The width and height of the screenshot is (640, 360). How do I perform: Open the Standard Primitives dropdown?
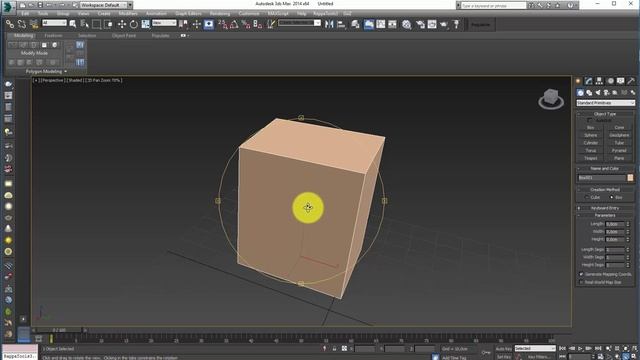click(606, 103)
